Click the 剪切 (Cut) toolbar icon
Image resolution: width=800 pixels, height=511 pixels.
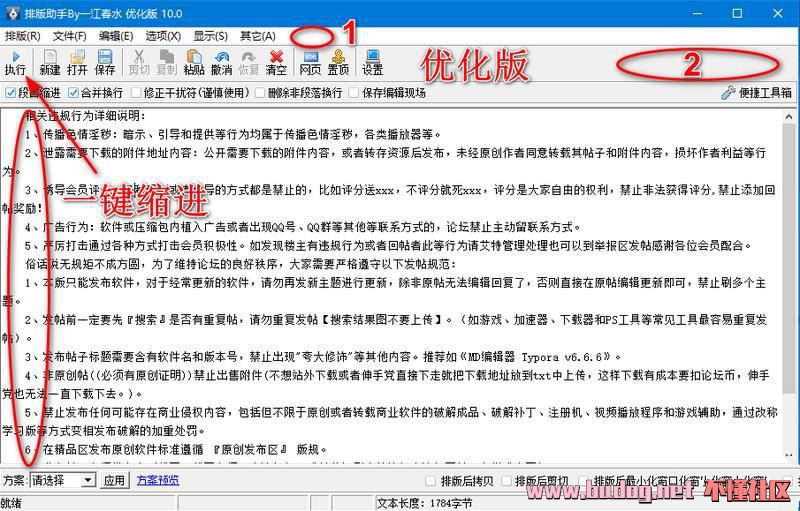click(139, 63)
